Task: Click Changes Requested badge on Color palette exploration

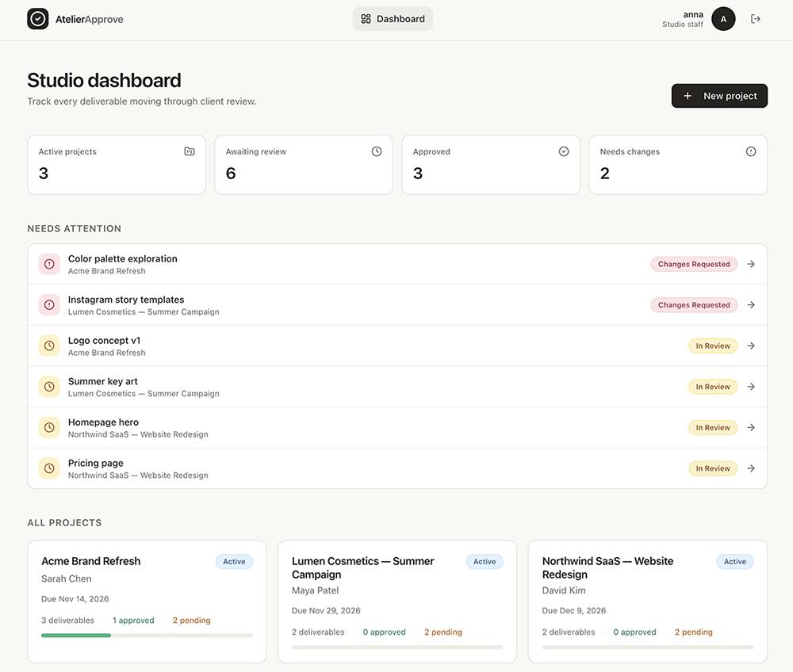Action: 694,264
